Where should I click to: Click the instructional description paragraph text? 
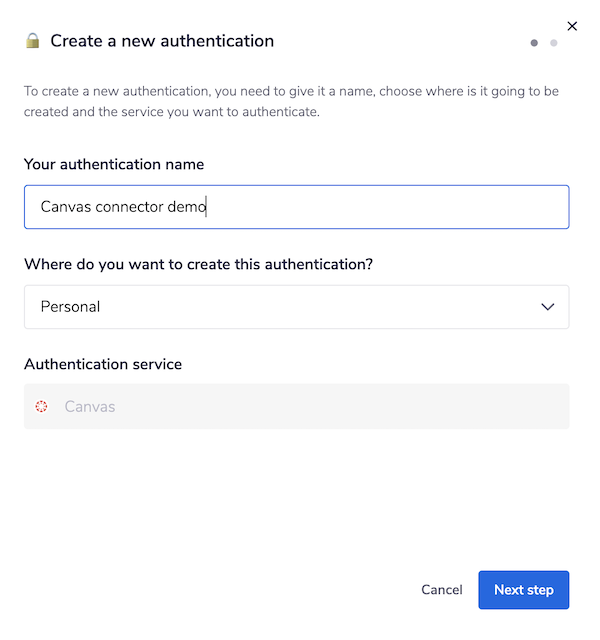pos(290,101)
